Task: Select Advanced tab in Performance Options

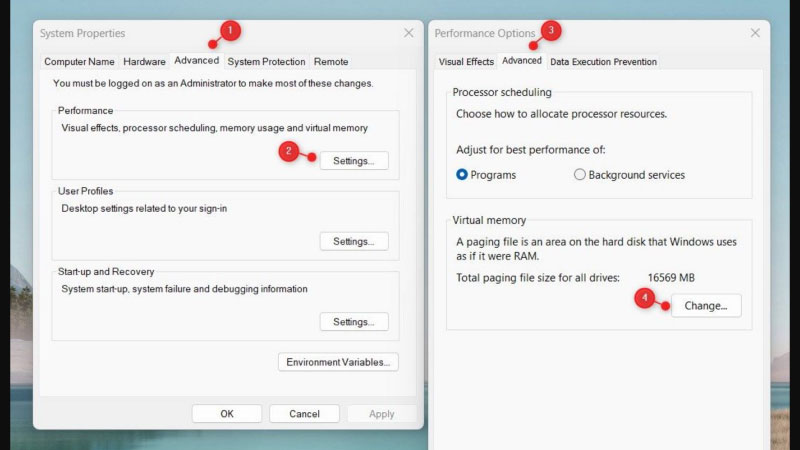Action: [x=521, y=61]
